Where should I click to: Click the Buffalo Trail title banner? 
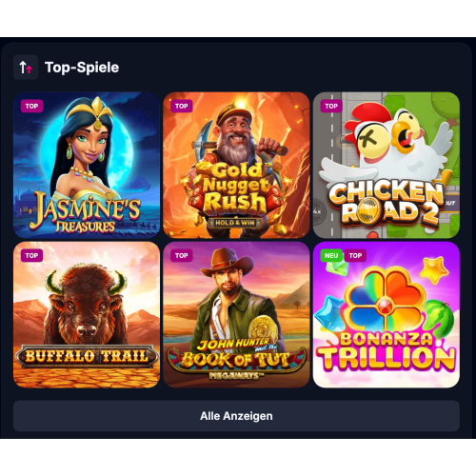point(87,356)
